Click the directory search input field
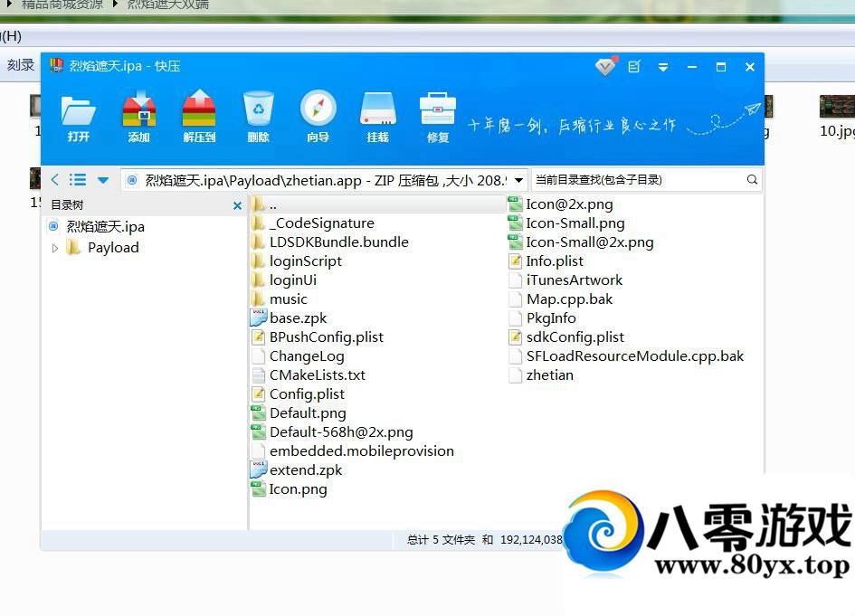 (x=638, y=179)
